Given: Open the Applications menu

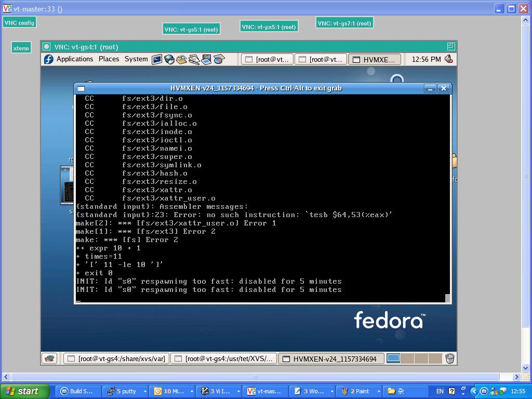Looking at the screenshot, I should 74,59.
